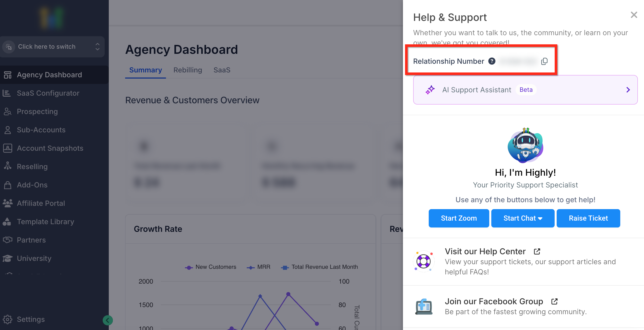Open Account Snapshots in sidebar

click(50, 148)
